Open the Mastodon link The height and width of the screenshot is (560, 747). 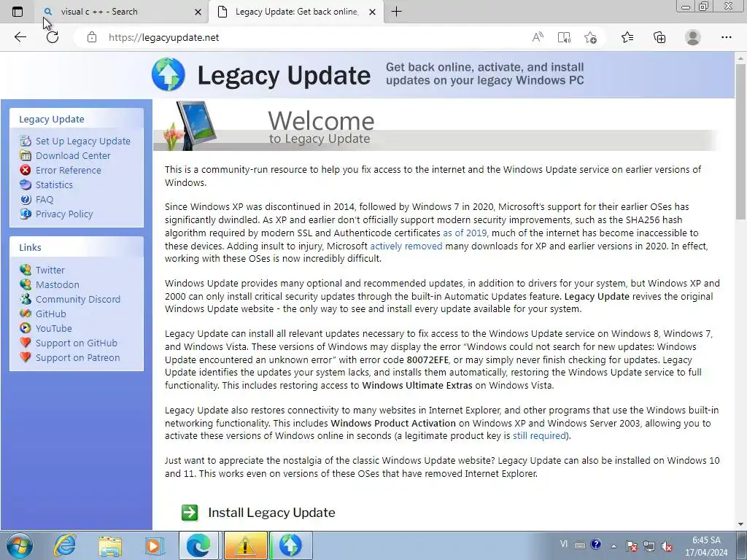[x=58, y=285]
